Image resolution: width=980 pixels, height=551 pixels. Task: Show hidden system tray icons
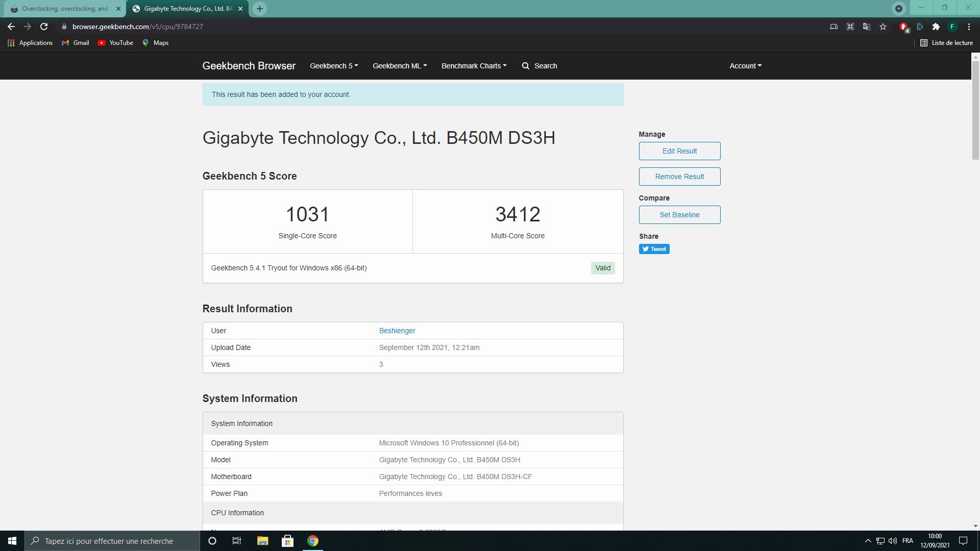click(868, 541)
